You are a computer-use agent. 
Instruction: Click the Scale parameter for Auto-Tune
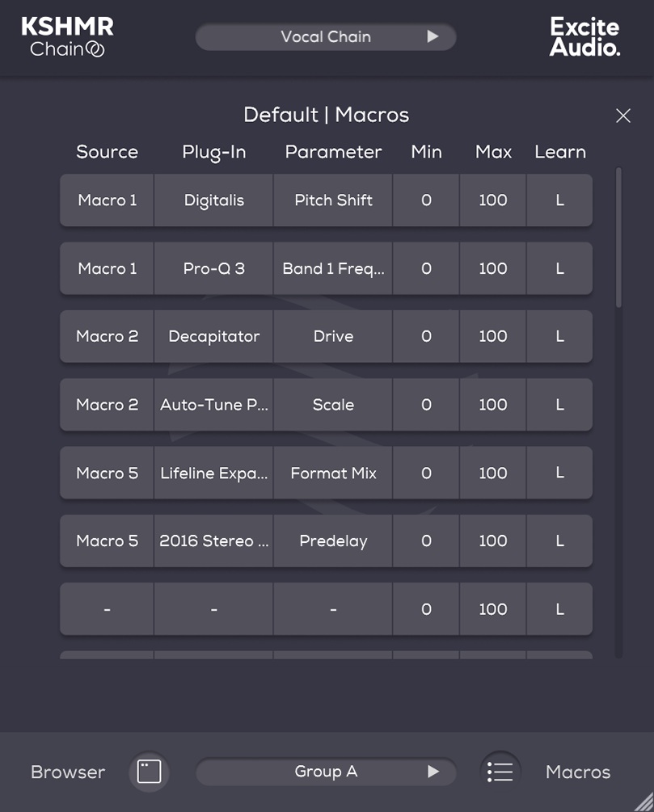(x=332, y=405)
